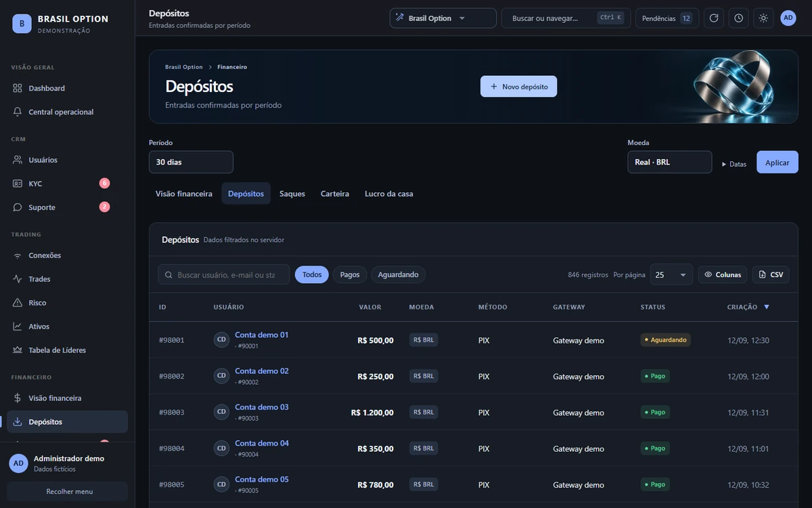This screenshot has width=812, height=508.
Task: Open Suporte chat bubble icon
Action: coord(18,207)
